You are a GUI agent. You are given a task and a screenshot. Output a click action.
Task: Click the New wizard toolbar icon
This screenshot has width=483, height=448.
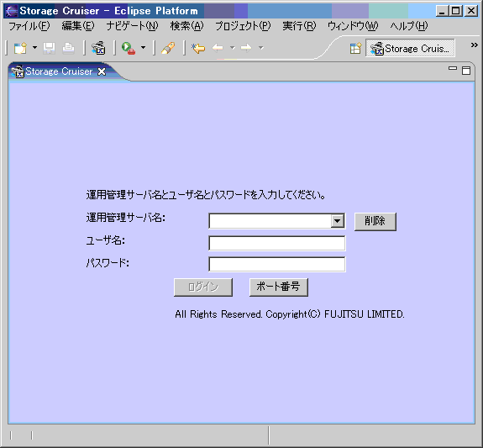point(21,48)
